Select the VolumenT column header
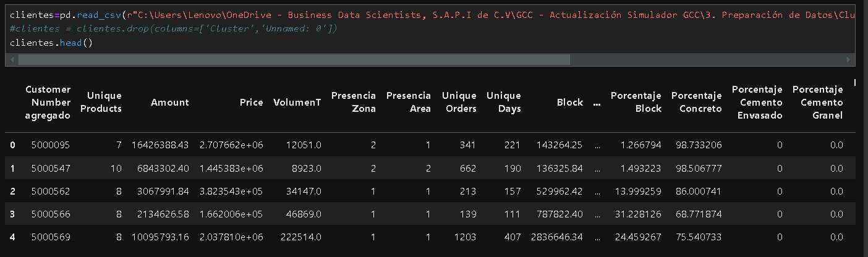 coord(297,102)
